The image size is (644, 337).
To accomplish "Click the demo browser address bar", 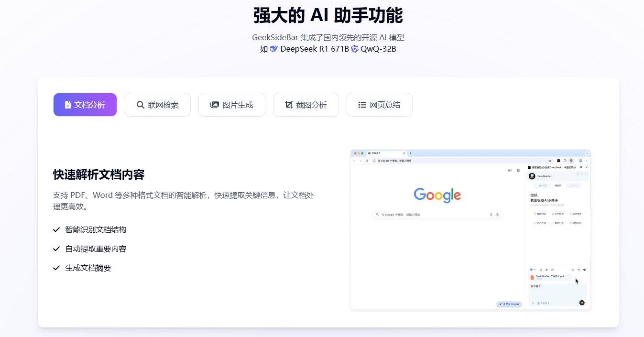I will [463, 161].
